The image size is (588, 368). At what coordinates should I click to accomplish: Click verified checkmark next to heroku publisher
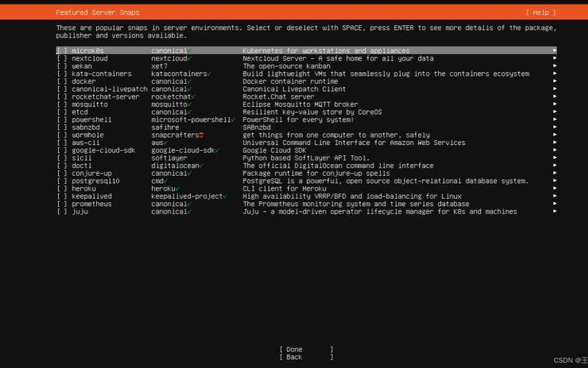[178, 188]
